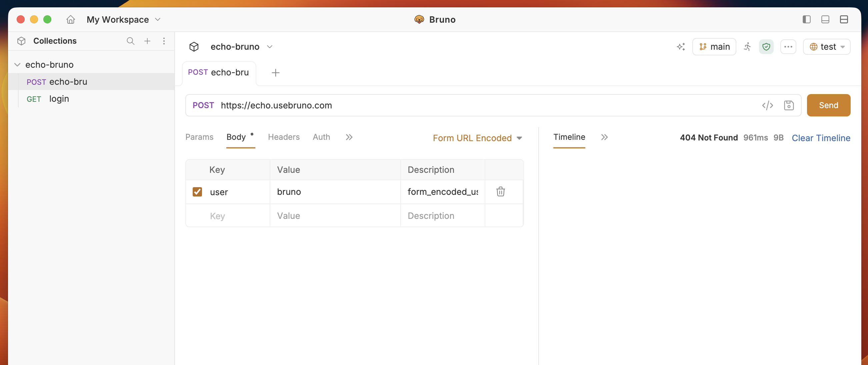Viewport: 868px width, 365px height.
Task: Click the Bruno dog logo in title bar
Action: point(419,20)
